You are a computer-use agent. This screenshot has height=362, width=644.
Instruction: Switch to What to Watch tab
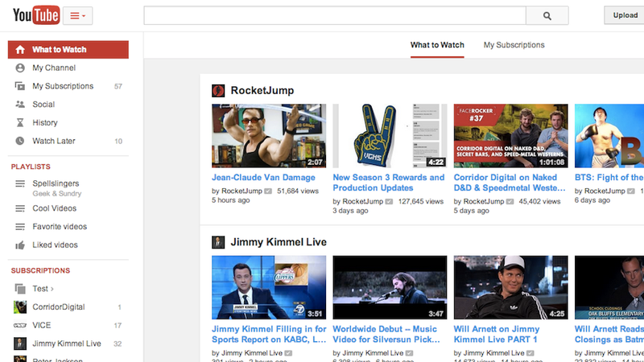[x=437, y=45]
